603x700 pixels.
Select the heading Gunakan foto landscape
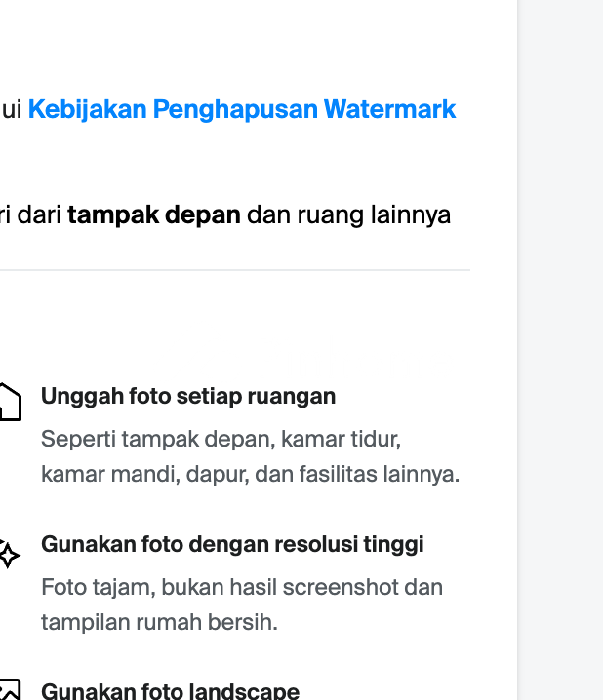pyautogui.click(x=170, y=691)
